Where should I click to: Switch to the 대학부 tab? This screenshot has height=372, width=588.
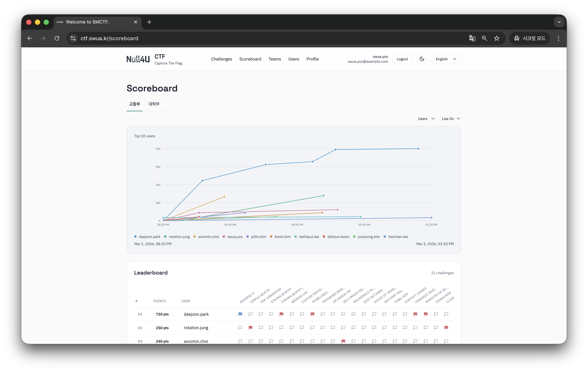(x=154, y=104)
